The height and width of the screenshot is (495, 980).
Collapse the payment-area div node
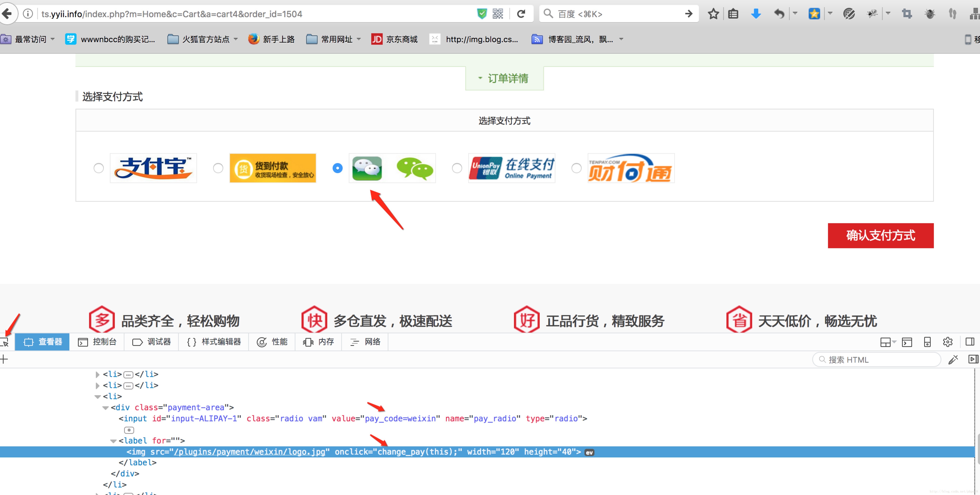105,408
